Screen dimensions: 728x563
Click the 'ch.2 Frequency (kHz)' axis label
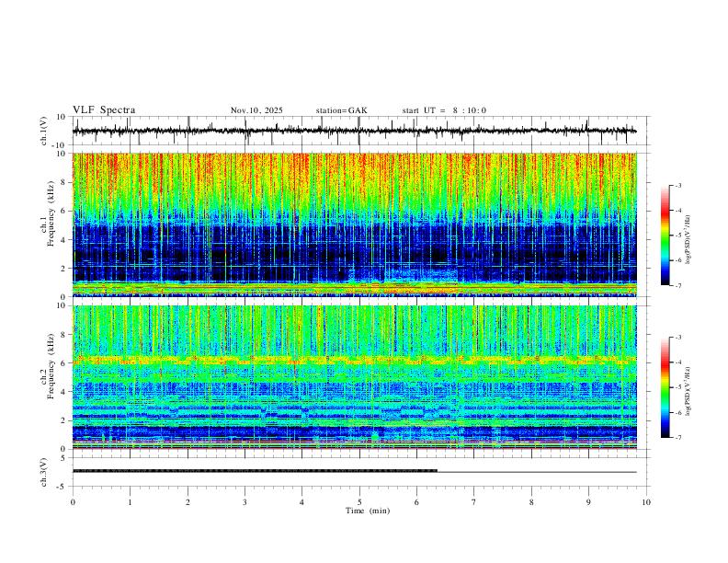click(x=48, y=365)
